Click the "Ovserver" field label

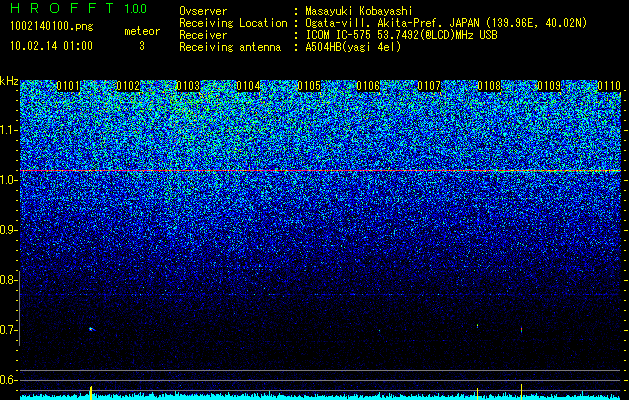(203, 11)
